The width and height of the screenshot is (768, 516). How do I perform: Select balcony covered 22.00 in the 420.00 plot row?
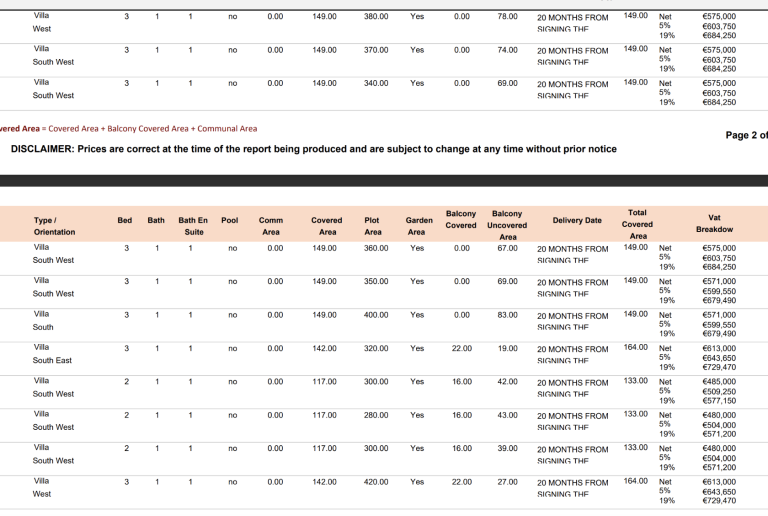coord(461,482)
